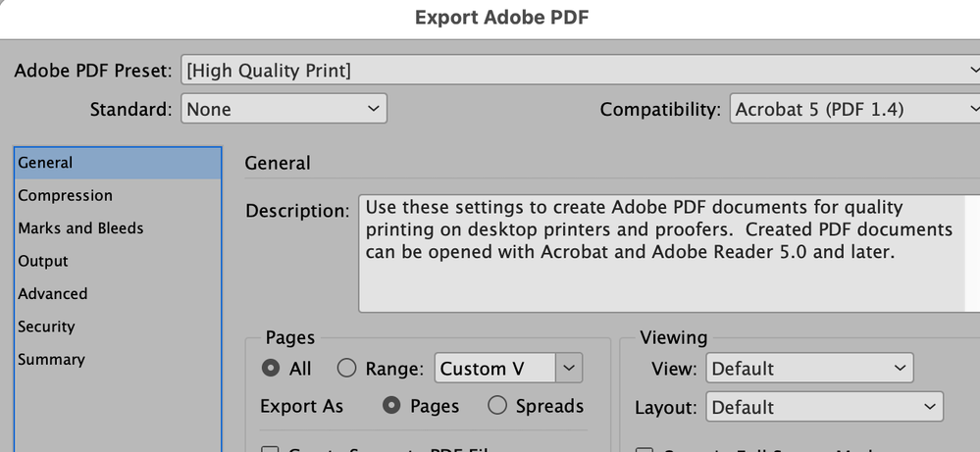
Task: Open the Security settings panel
Action: click(46, 326)
